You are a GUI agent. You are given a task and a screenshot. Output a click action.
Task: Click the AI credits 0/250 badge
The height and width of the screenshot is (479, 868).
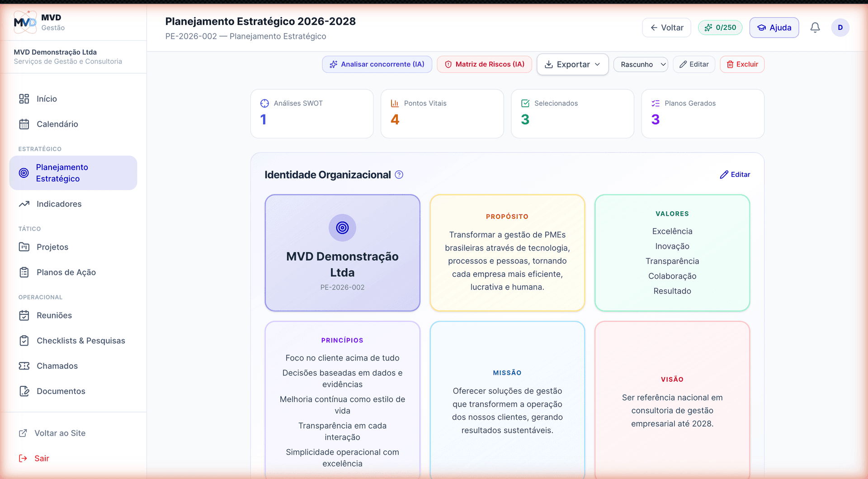(x=720, y=28)
